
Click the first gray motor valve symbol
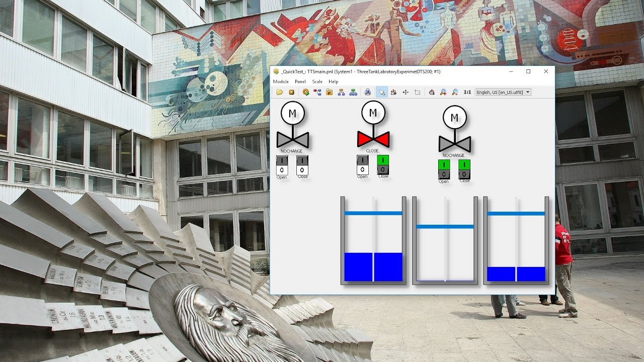pyautogui.click(x=292, y=125)
